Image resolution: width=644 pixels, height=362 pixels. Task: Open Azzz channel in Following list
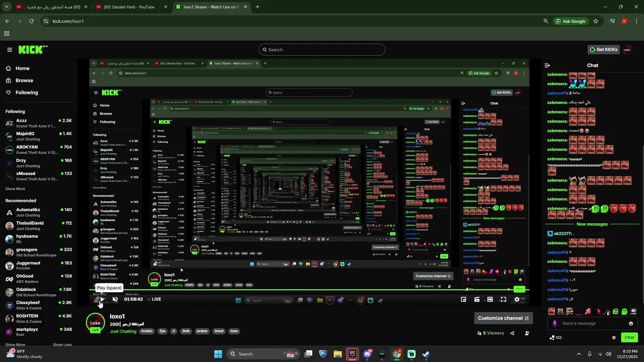[38, 123]
